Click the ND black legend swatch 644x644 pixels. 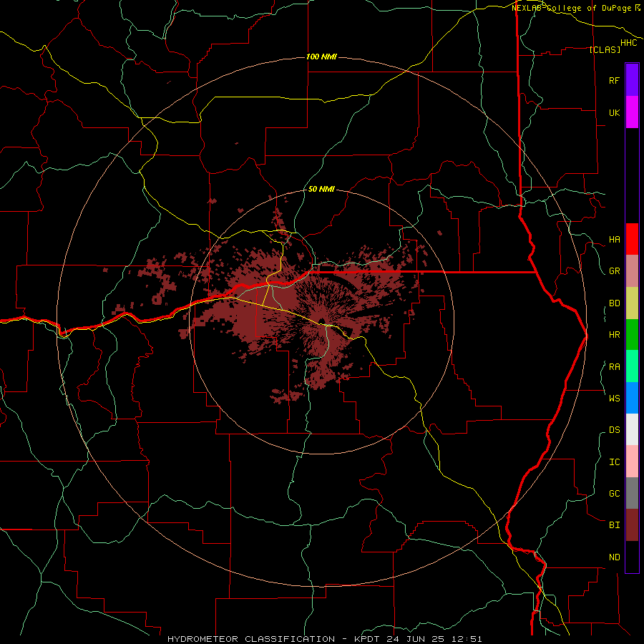(632, 557)
